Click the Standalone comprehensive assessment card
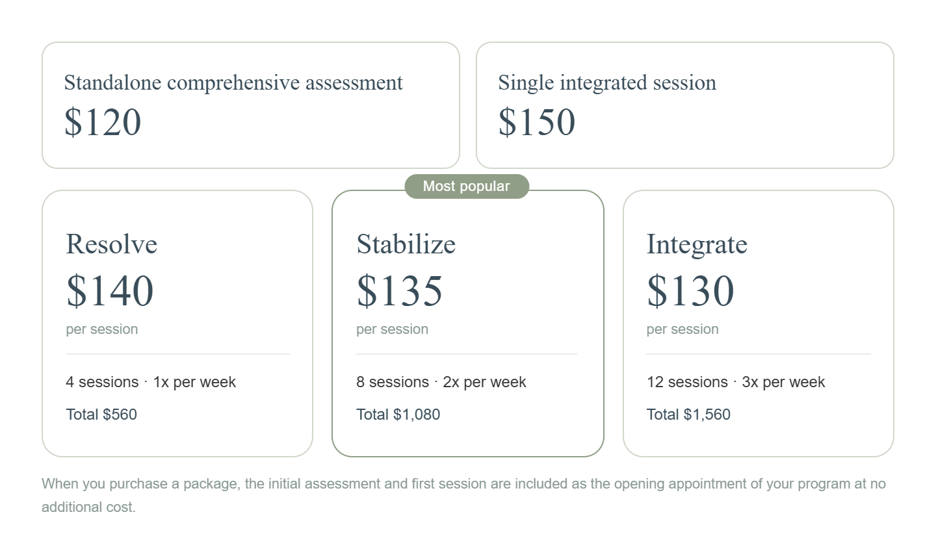The width and height of the screenshot is (936, 560). [x=250, y=105]
